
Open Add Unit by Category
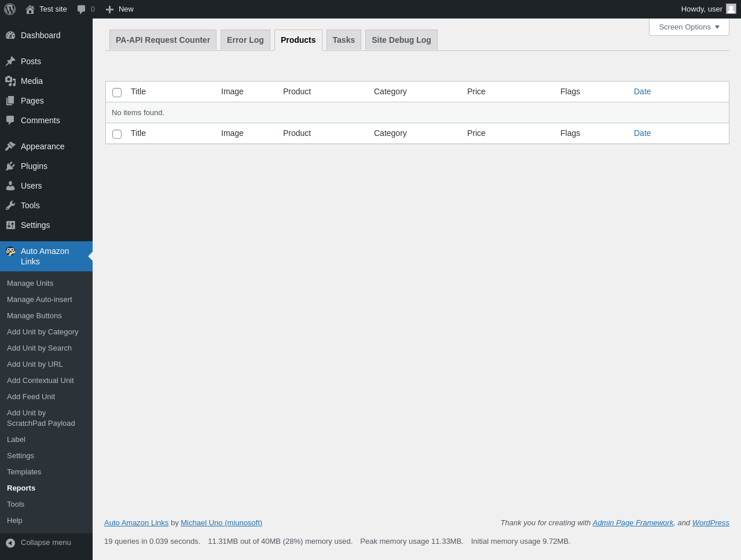coord(46,332)
